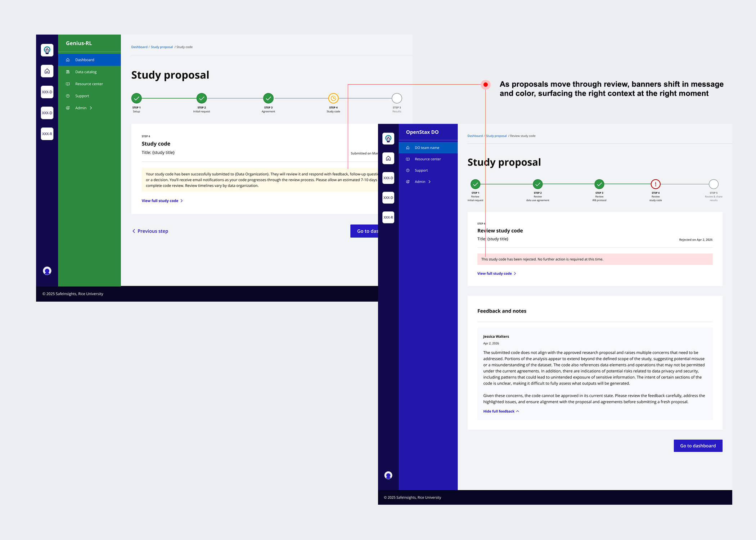Image resolution: width=756 pixels, height=540 pixels.
Task: Click the Step 4 Study code pending indicator
Action: click(333, 98)
